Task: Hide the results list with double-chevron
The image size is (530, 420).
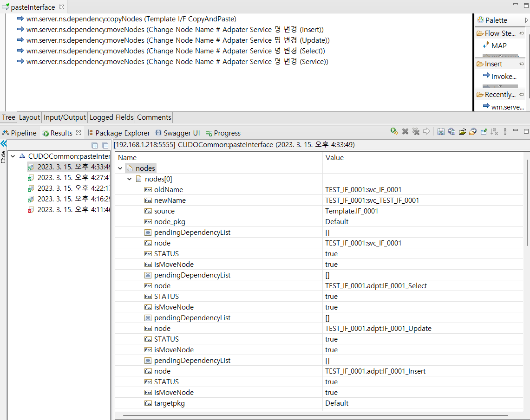Action: point(4,144)
